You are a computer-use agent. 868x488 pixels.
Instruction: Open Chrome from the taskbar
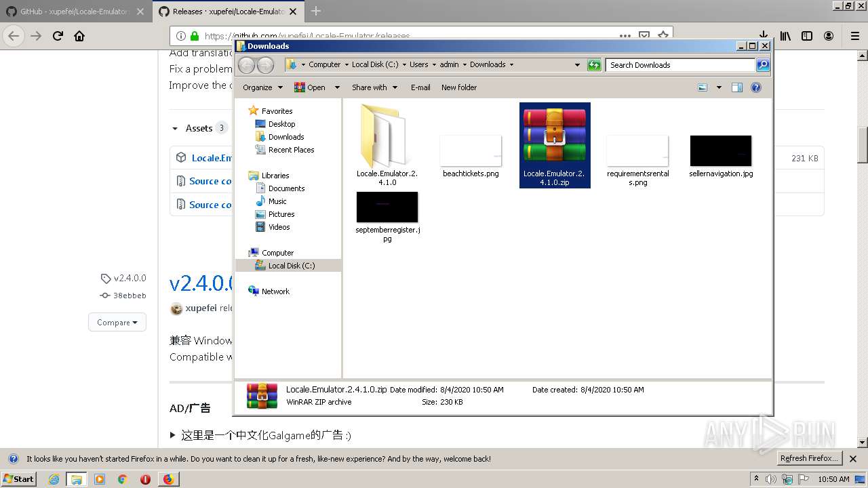tap(122, 479)
